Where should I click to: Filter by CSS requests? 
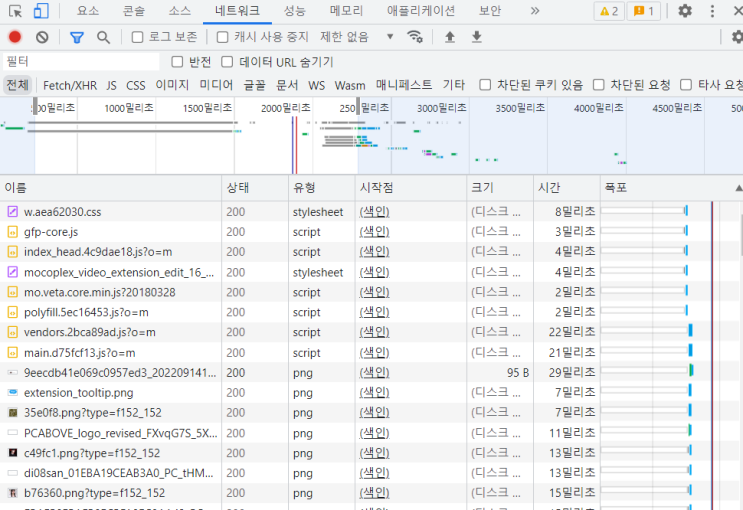136,85
